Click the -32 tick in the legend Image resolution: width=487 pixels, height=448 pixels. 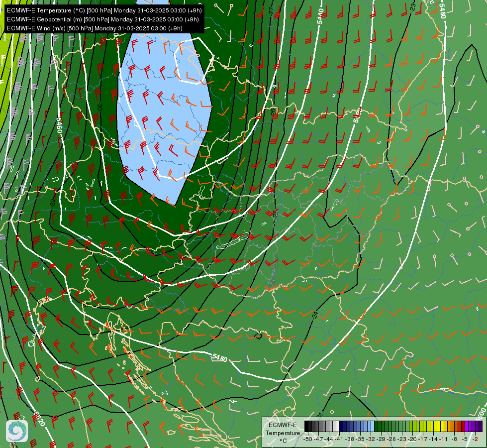371,439
